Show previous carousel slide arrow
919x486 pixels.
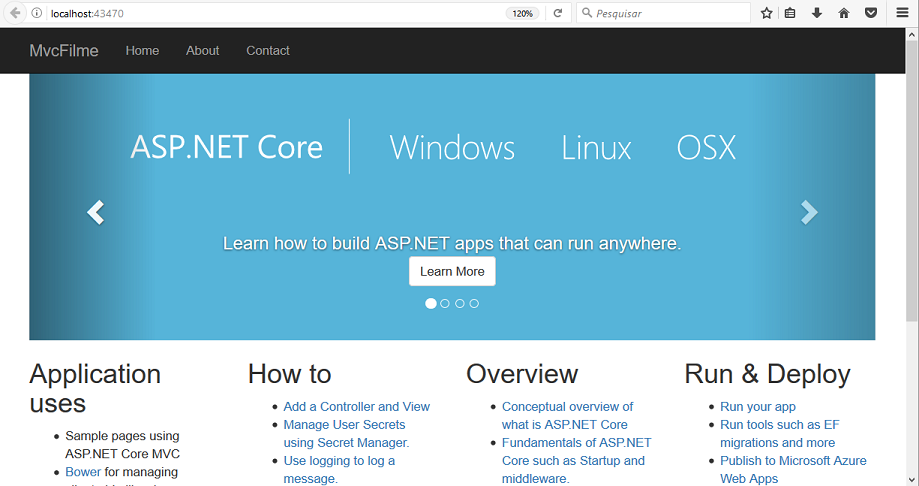(96, 212)
